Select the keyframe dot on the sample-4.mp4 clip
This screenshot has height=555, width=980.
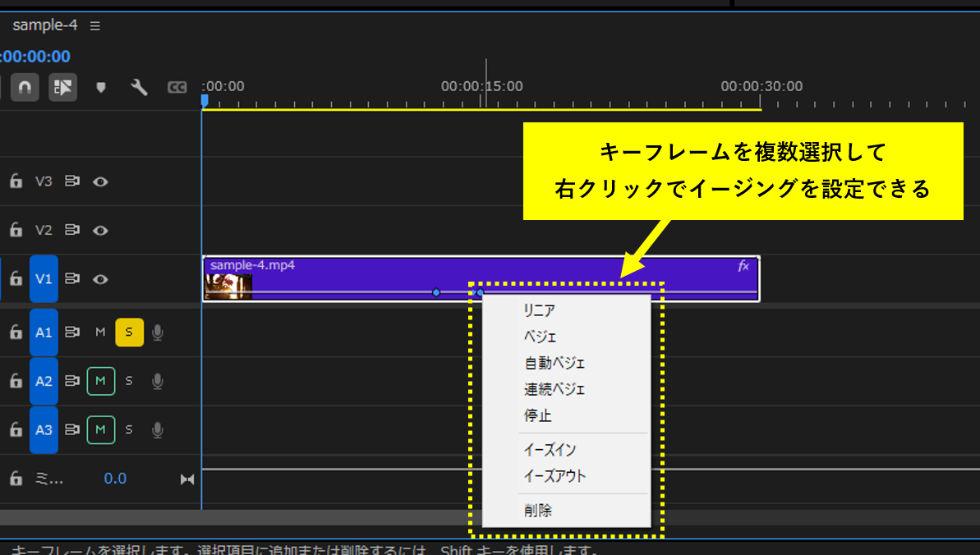(x=436, y=292)
